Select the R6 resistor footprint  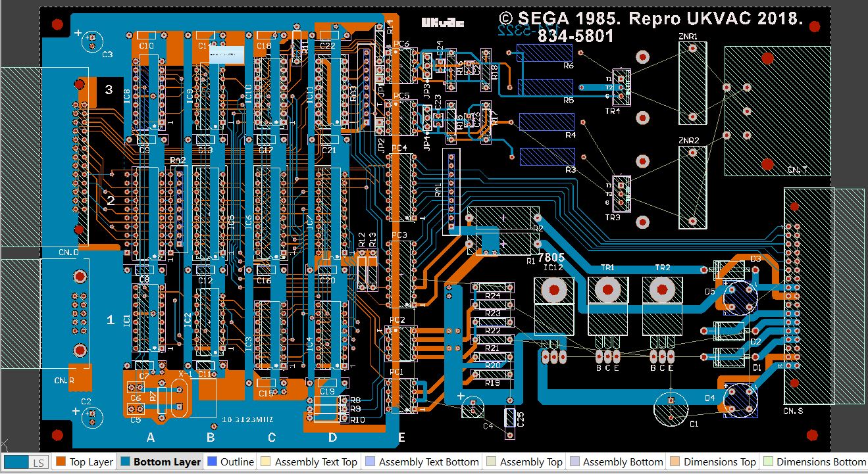[x=545, y=53]
